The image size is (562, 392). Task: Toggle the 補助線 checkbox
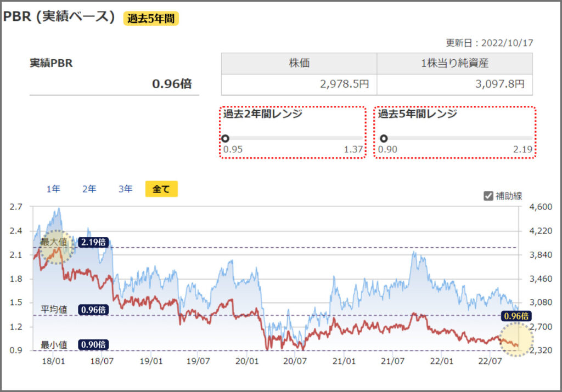click(488, 196)
